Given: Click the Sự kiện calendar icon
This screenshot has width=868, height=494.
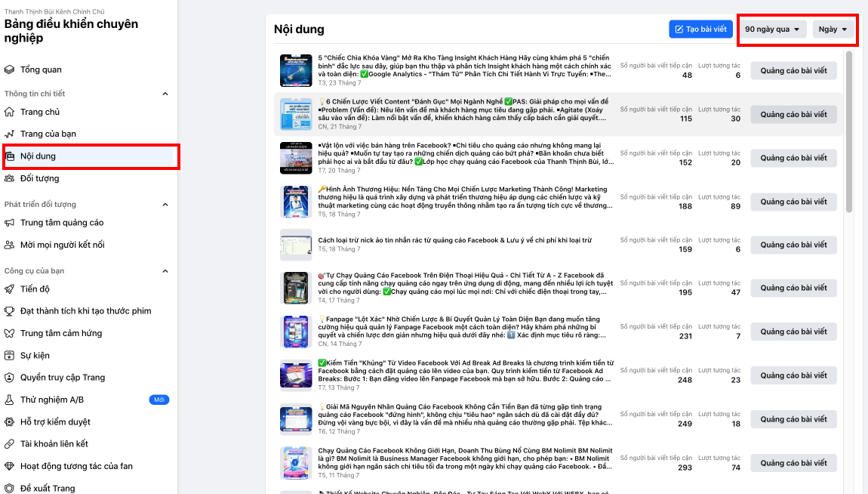Looking at the screenshot, I should pyautogui.click(x=9, y=356).
